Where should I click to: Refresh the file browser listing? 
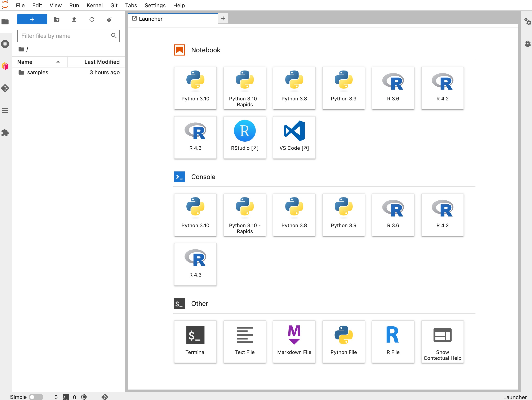click(x=92, y=19)
